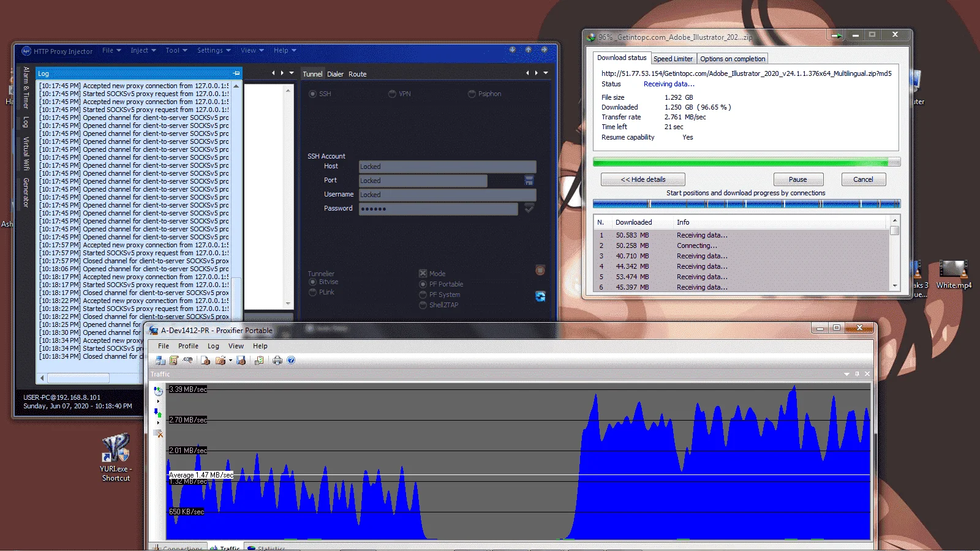The image size is (980, 551).
Task: Click up-arrow circle icon in Injector title bar
Action: coord(528,50)
